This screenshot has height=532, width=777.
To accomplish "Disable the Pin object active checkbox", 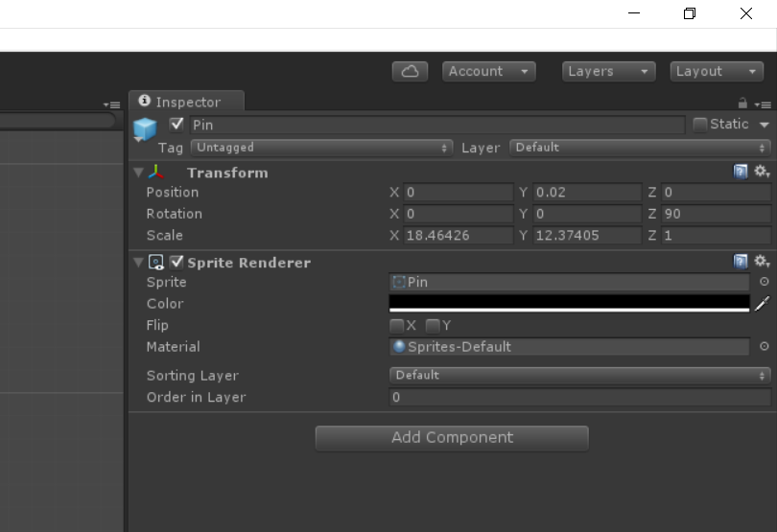I will 177,125.
